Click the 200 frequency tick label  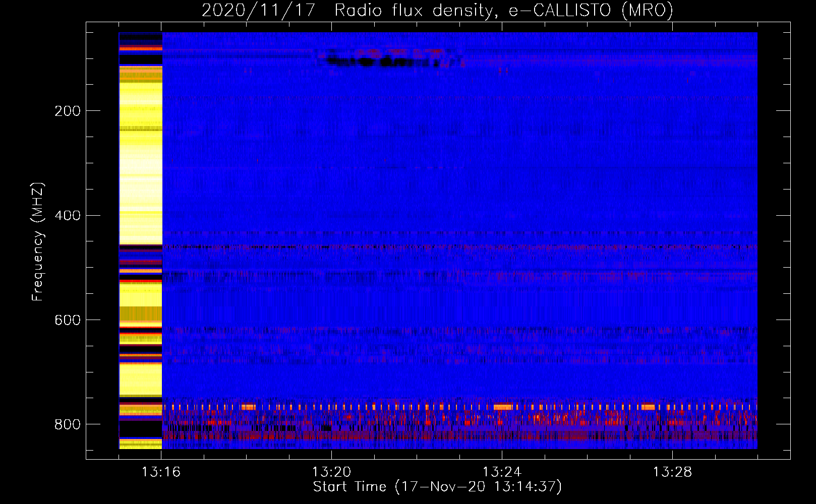(x=68, y=111)
